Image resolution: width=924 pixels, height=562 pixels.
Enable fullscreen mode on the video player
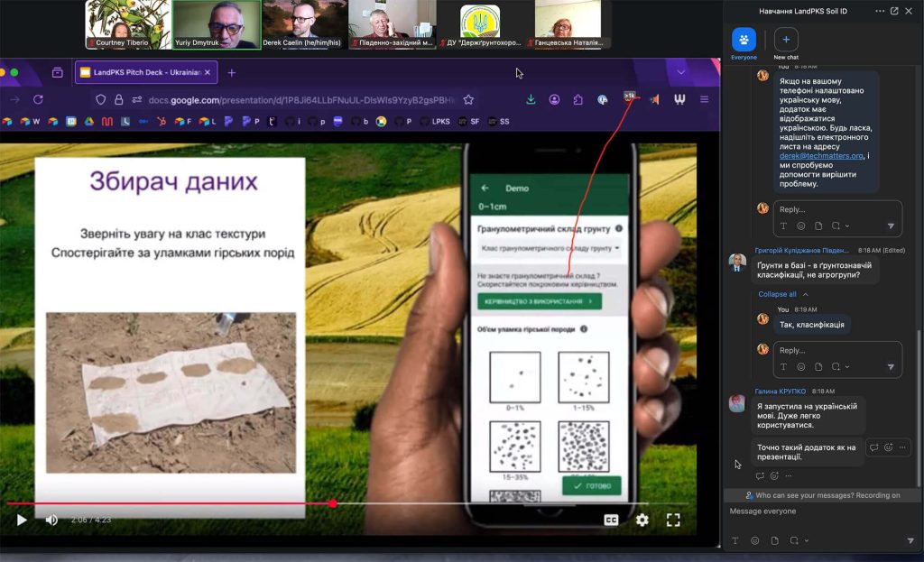(x=673, y=520)
